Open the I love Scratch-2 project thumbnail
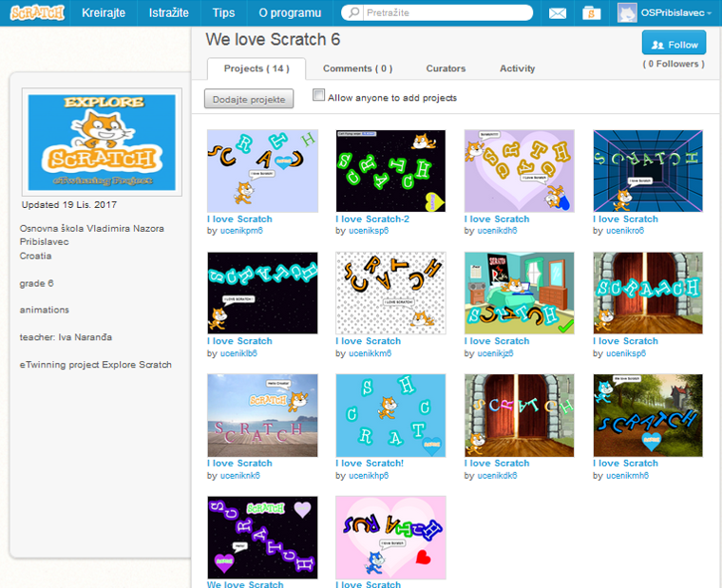 (390, 171)
